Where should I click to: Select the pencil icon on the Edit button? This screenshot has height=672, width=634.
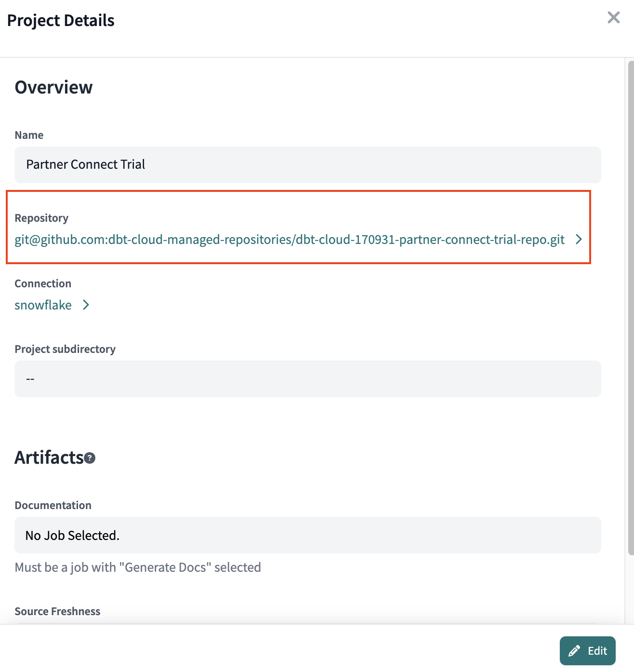(575, 650)
